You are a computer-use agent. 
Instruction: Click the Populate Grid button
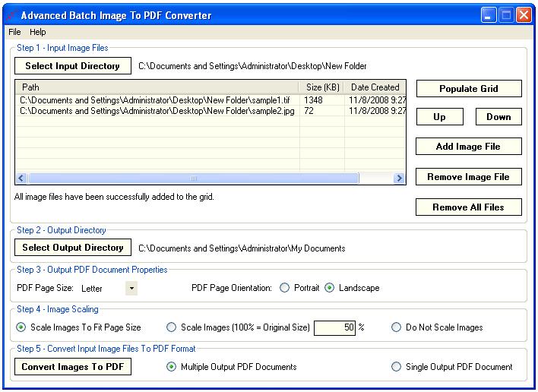(x=469, y=88)
